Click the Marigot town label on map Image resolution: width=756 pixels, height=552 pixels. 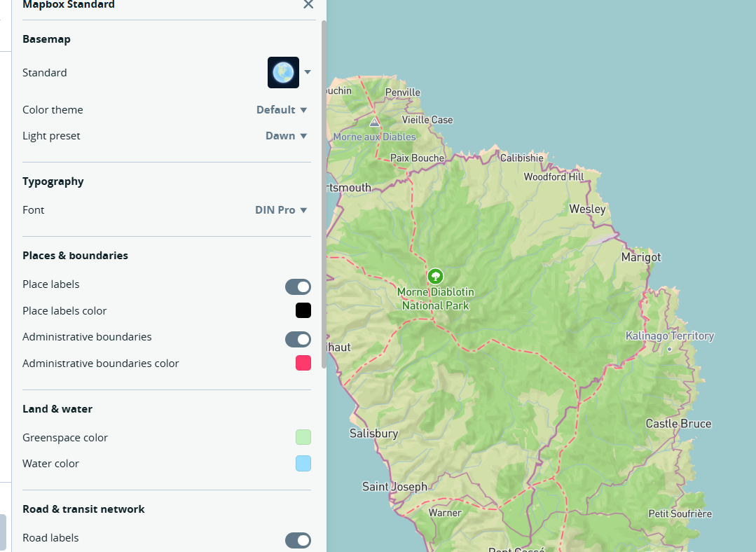pyautogui.click(x=640, y=257)
